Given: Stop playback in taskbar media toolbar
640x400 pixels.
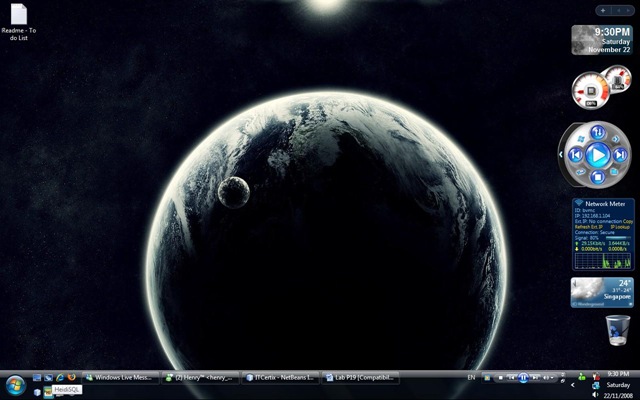Looking at the screenshot, I should coord(501,378).
